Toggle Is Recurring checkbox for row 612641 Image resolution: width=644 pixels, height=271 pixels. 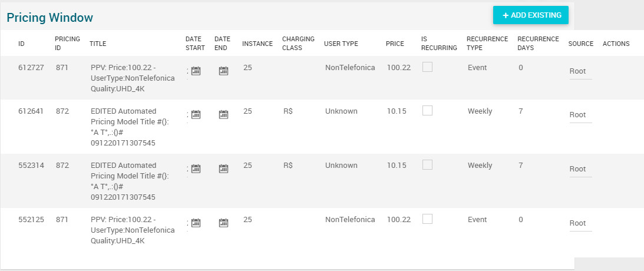tap(428, 111)
